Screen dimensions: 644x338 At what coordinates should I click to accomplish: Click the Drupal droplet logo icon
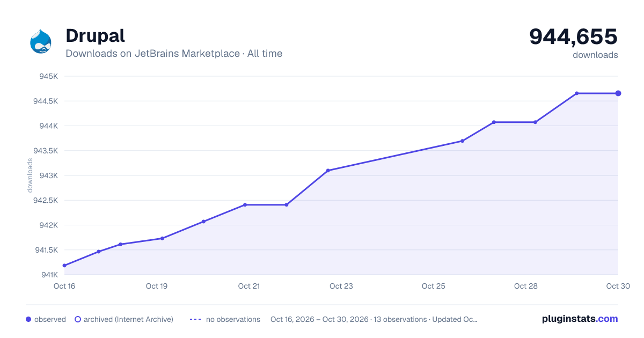pyautogui.click(x=41, y=41)
